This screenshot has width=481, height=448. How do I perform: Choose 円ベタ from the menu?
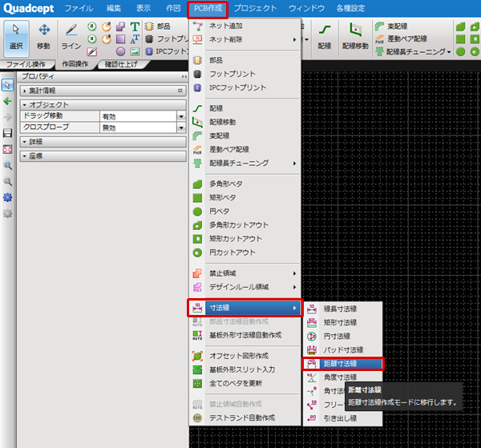pyautogui.click(x=245, y=212)
